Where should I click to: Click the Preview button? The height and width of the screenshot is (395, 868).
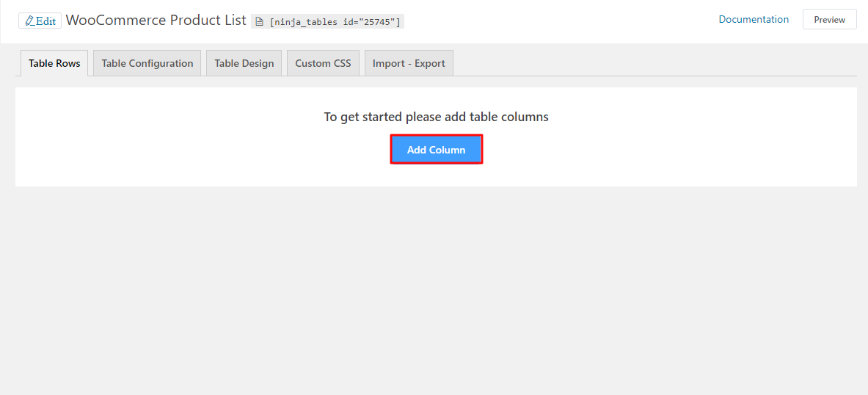(829, 20)
